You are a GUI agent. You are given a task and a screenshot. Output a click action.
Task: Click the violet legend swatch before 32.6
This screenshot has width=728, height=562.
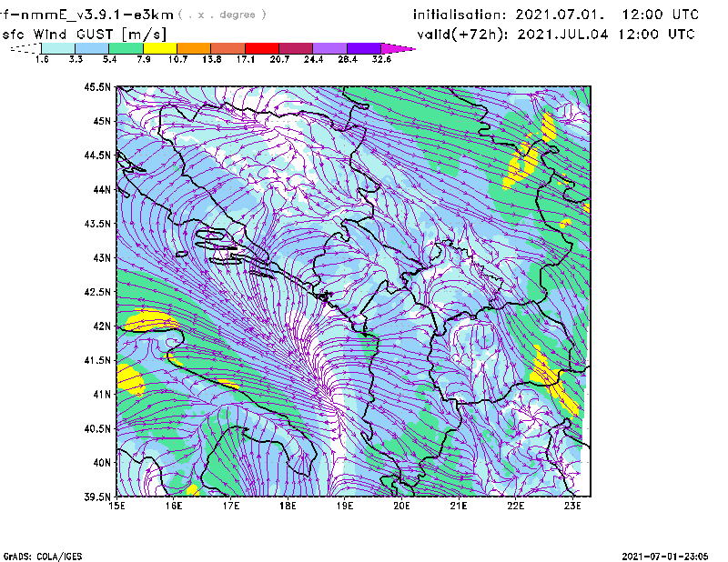tap(363, 48)
